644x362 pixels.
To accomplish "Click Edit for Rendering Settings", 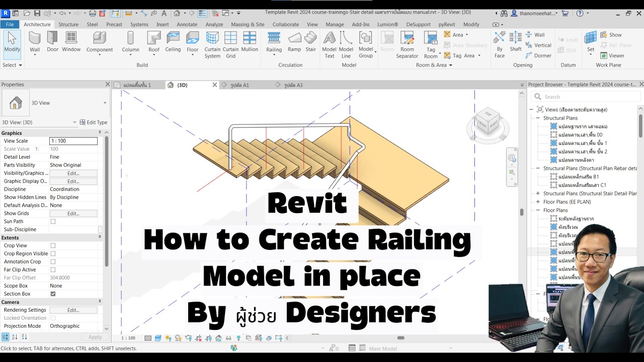I will click(x=73, y=310).
